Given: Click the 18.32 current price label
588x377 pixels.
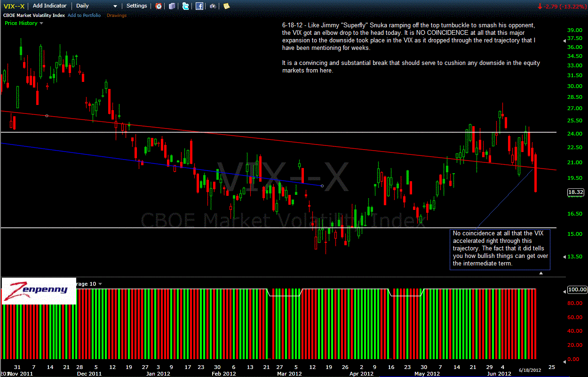Looking at the screenshot, I should point(576,192).
